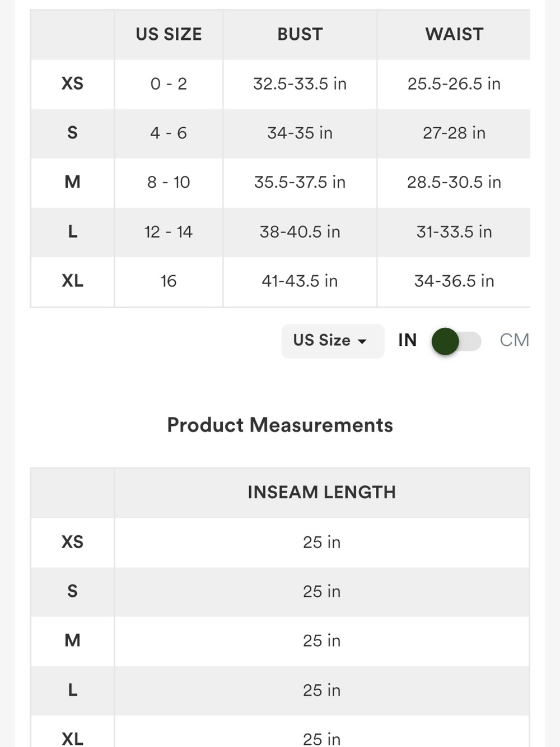Click the BUST column header
This screenshot has width=560, height=747.
300,34
